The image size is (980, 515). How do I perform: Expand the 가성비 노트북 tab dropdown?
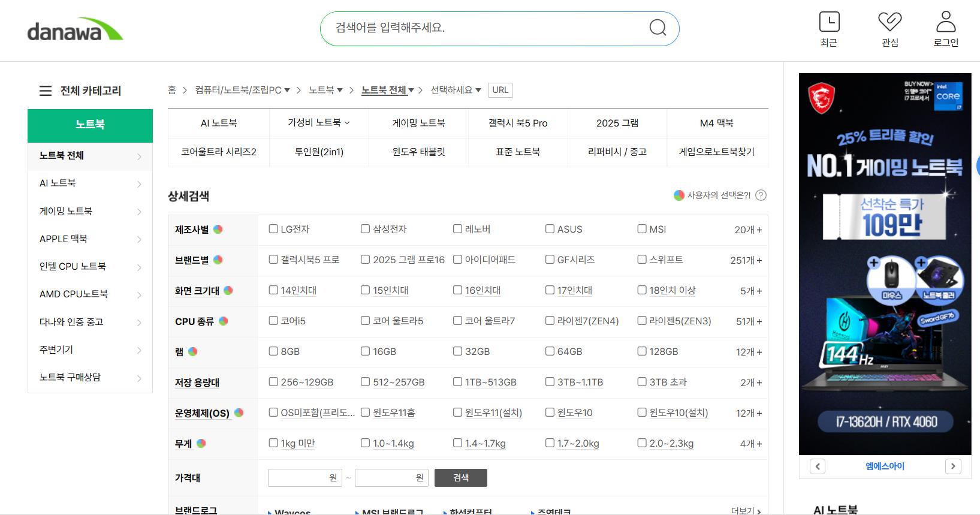coord(347,123)
